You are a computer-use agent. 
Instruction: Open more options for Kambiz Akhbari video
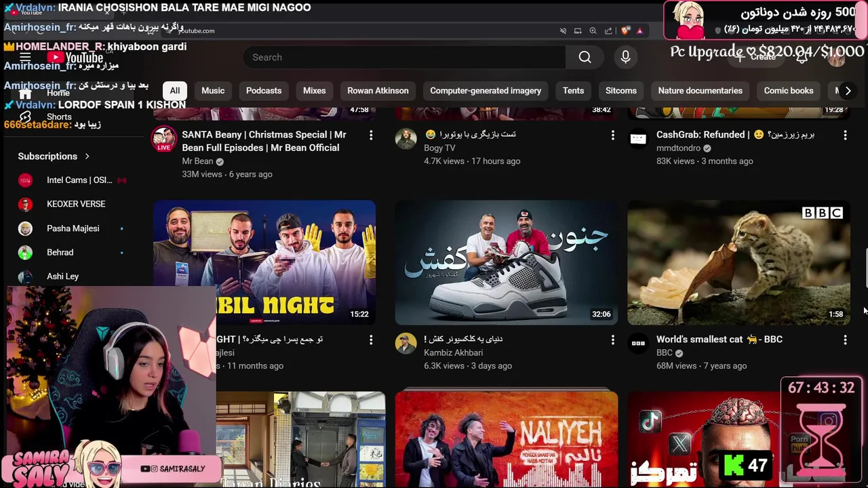click(x=613, y=340)
